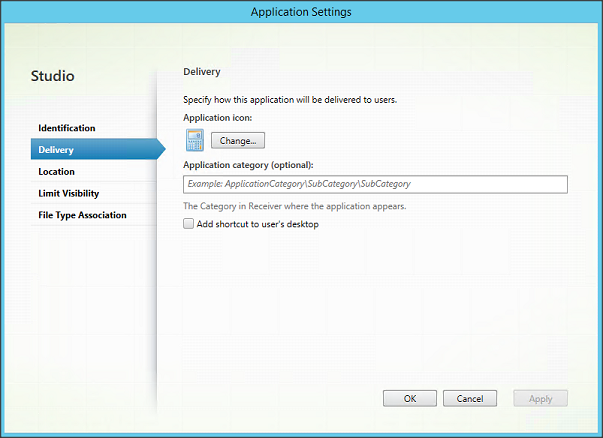Click the Application Settings title bar

[x=301, y=12]
